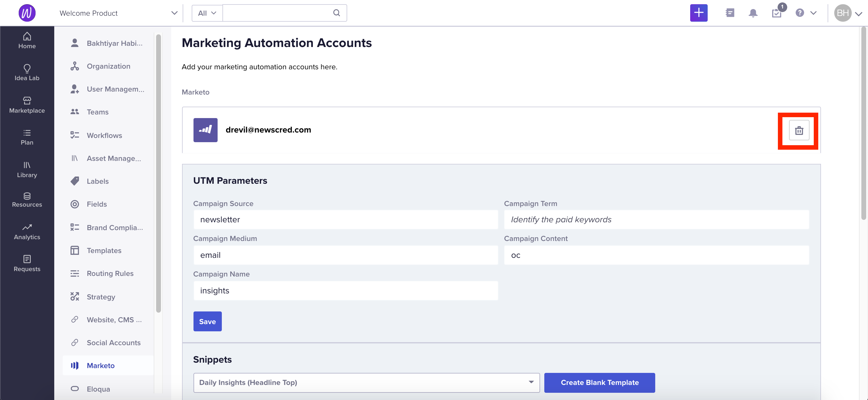Select Strategy in settings menu
The height and width of the screenshot is (400, 868).
108,297
